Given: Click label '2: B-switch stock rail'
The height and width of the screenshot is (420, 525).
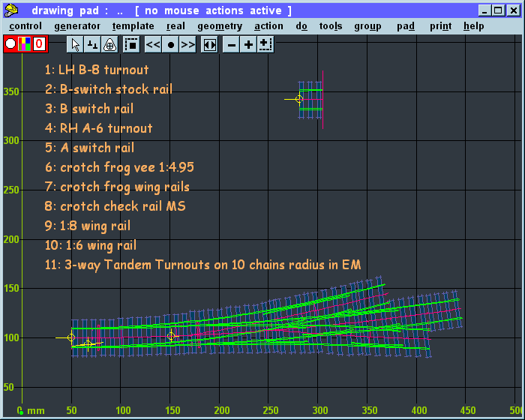Looking at the screenshot, I should 109,89.
